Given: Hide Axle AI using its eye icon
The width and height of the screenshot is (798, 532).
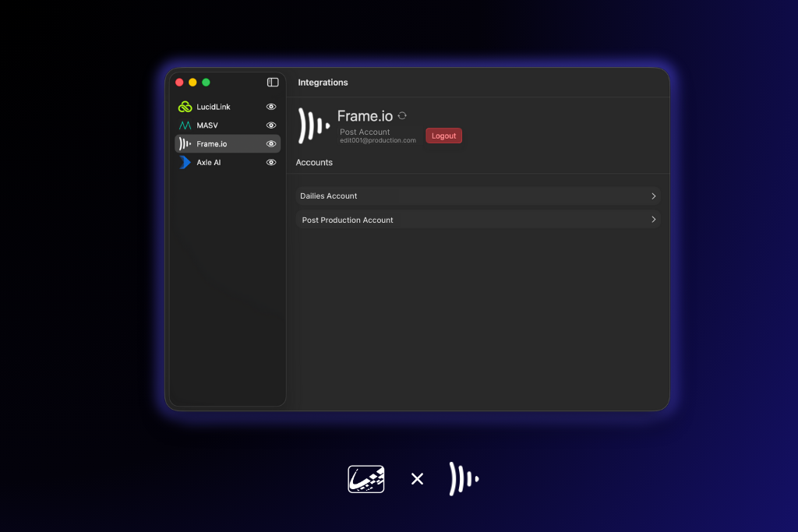Looking at the screenshot, I should pos(271,163).
